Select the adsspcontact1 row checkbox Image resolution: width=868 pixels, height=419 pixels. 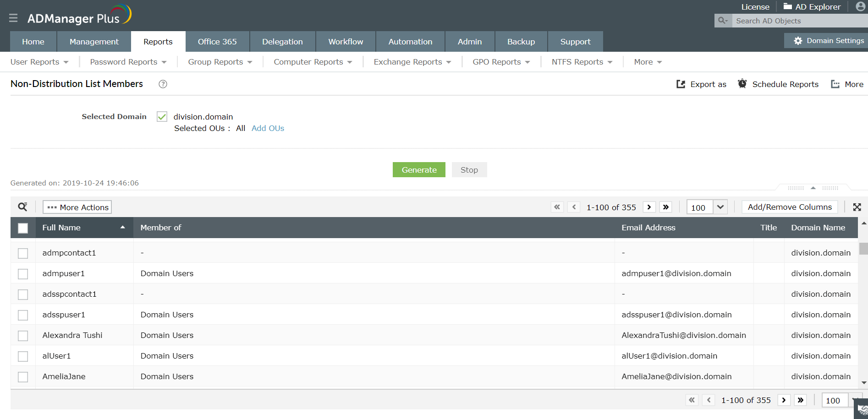23,294
